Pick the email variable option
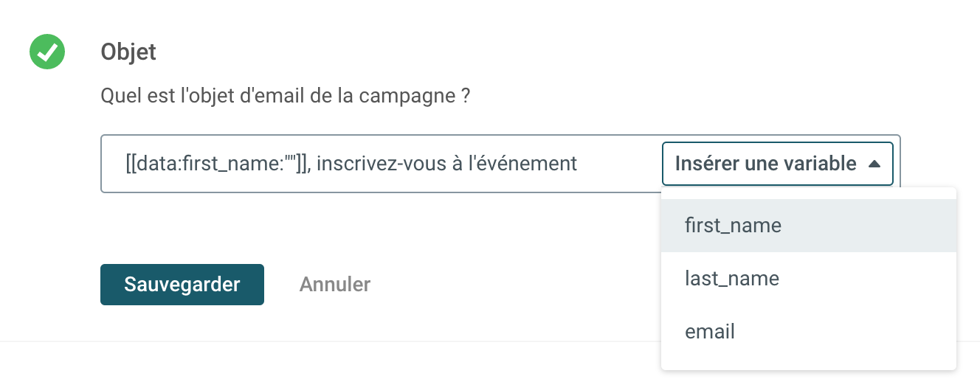Viewport: 980px width, 379px height. (710, 331)
